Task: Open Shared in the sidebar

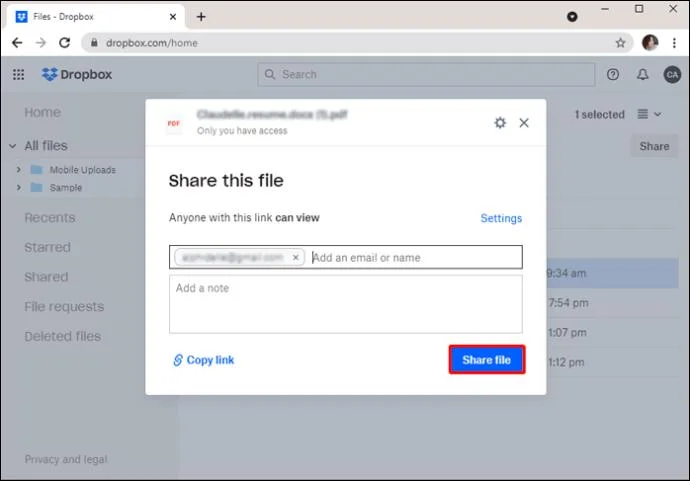Action: tap(46, 277)
